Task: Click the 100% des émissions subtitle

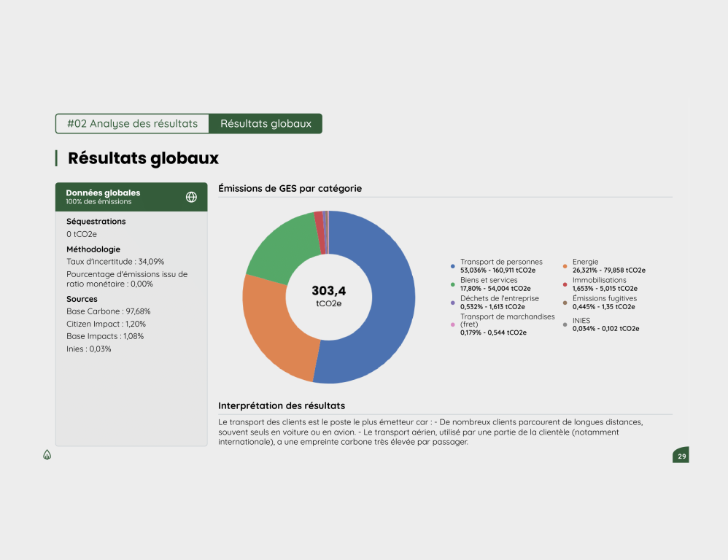Action: point(98,202)
